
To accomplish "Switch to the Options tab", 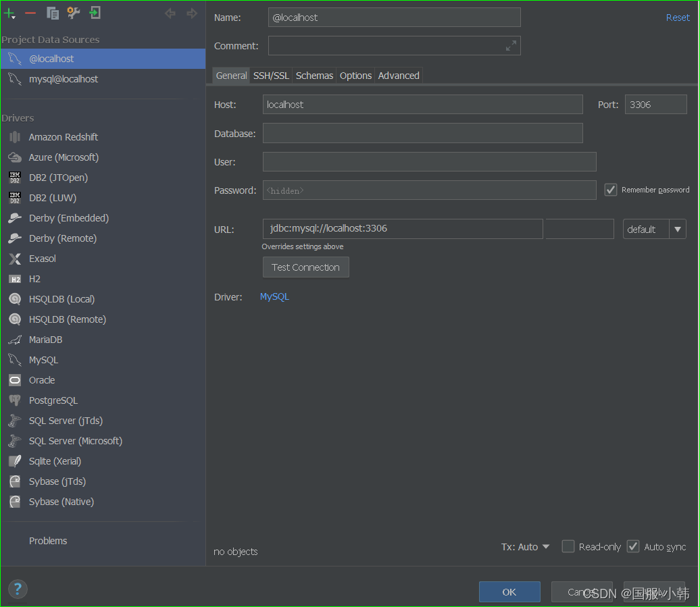I will [x=355, y=76].
